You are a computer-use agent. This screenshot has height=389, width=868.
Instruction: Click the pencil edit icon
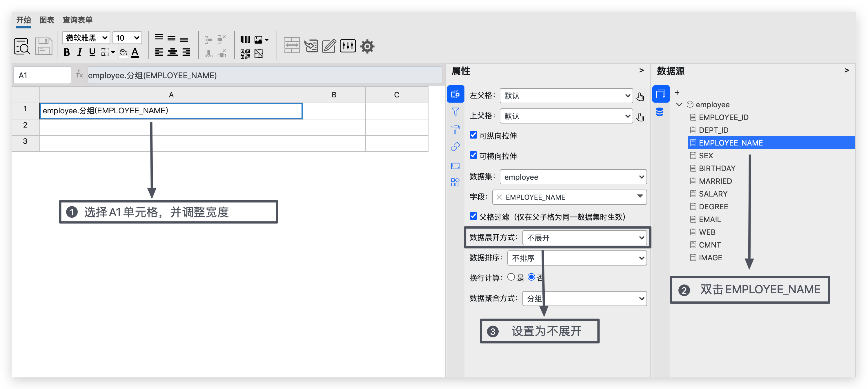329,46
